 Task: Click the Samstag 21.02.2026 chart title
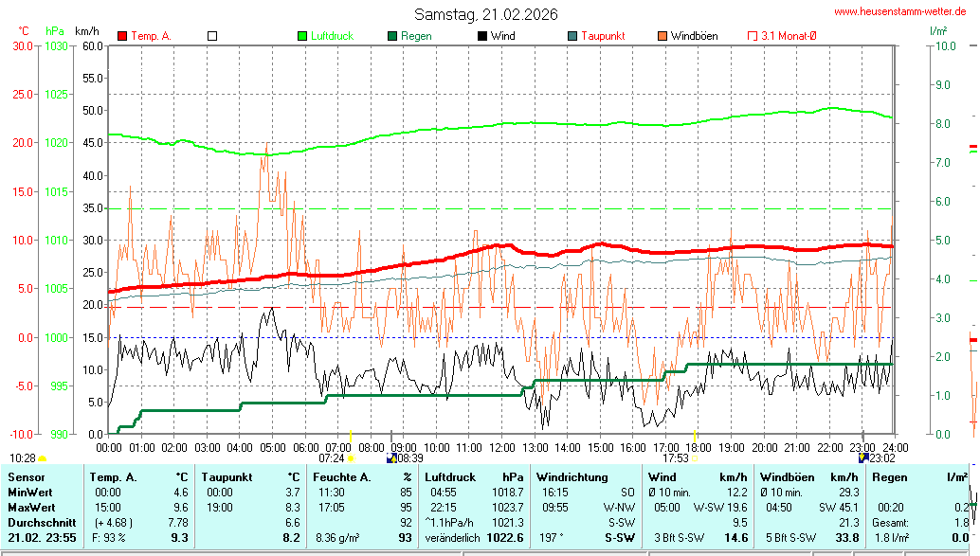tap(486, 14)
